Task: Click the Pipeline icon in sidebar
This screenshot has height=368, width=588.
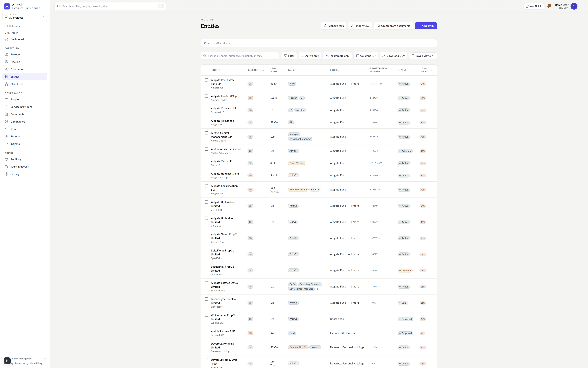Action: [7, 62]
